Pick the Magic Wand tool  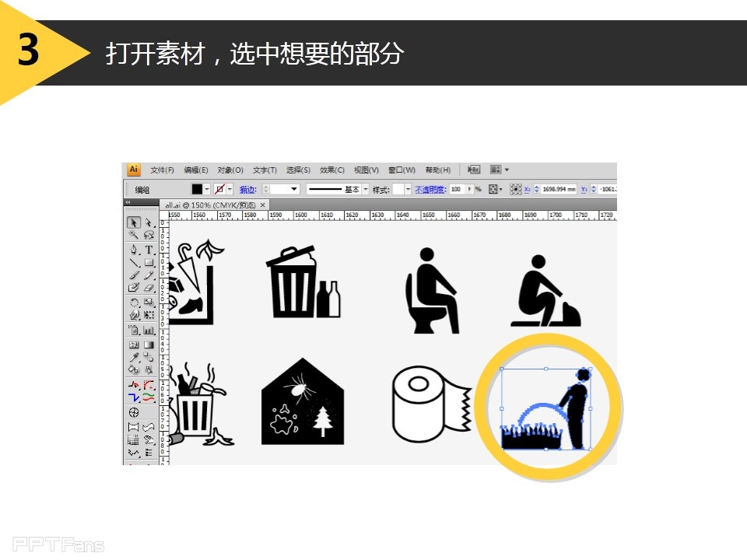[x=135, y=236]
